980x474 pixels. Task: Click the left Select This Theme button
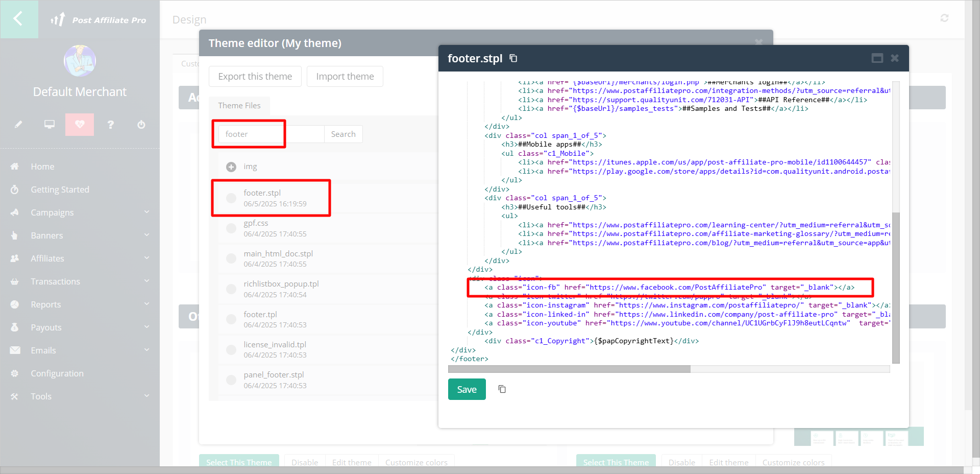[x=239, y=462]
